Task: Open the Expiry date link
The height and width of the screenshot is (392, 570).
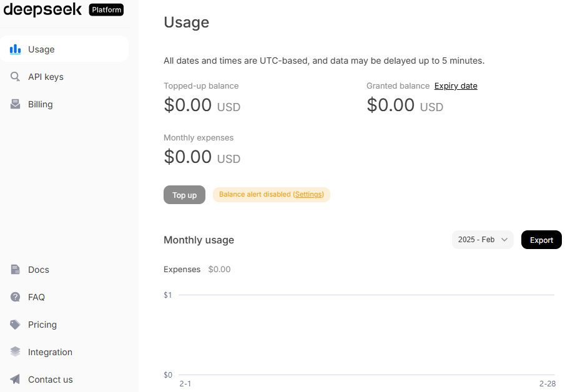Action: [456, 86]
